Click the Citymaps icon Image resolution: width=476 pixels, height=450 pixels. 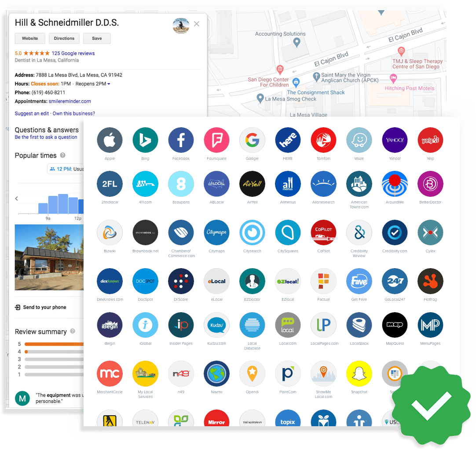click(x=216, y=232)
